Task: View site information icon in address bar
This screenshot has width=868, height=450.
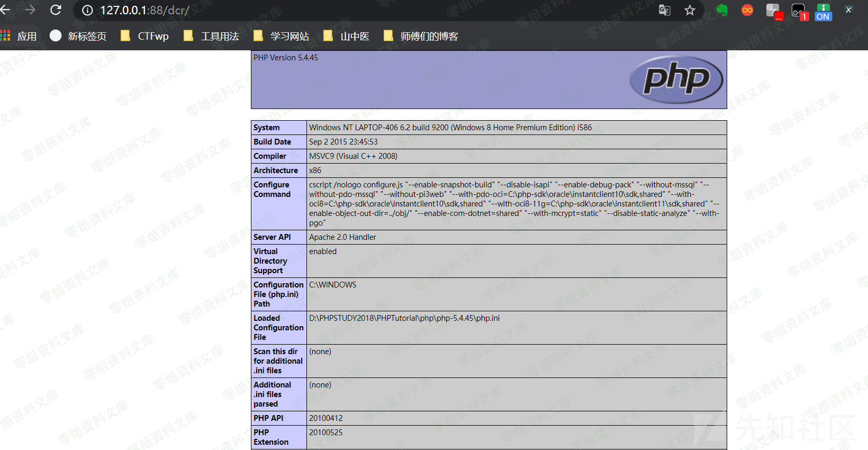Action: click(x=88, y=11)
